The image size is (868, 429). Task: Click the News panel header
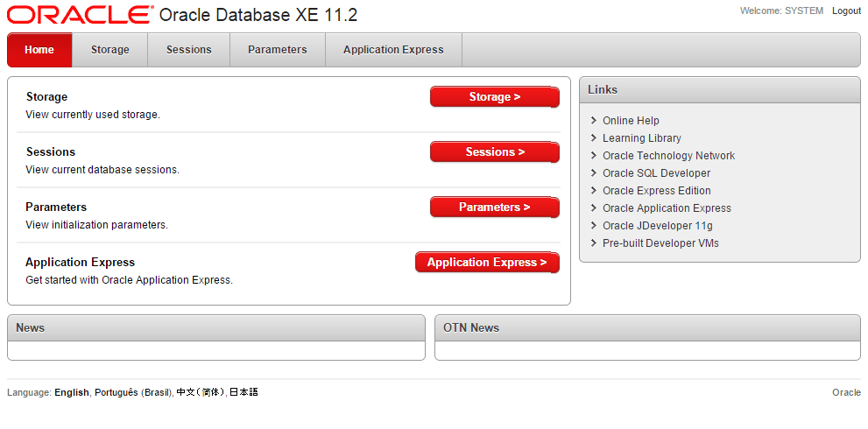click(215, 327)
